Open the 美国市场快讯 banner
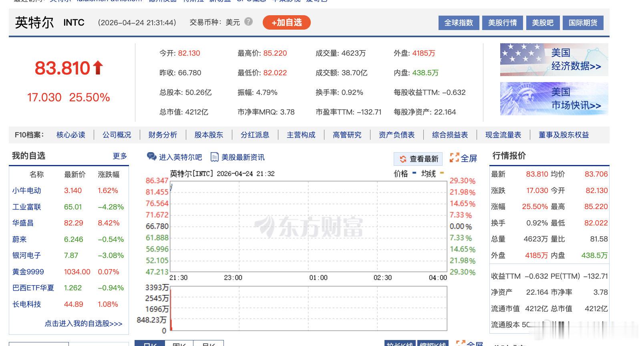Viewport: 644px width, 346px height. pyautogui.click(x=554, y=99)
